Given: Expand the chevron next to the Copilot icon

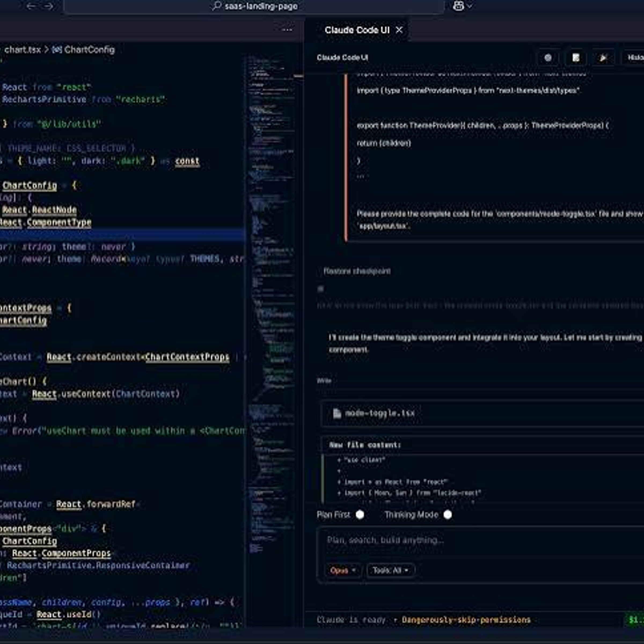Looking at the screenshot, I should click(470, 6).
